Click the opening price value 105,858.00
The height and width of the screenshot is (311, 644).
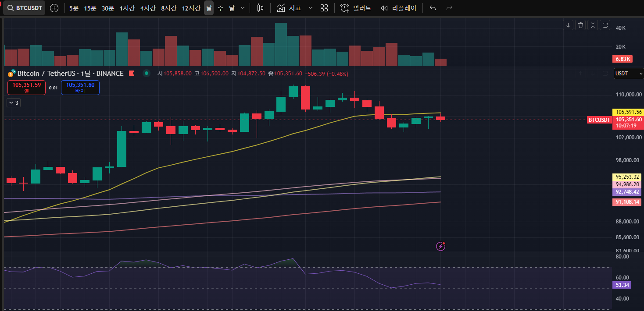(x=177, y=74)
